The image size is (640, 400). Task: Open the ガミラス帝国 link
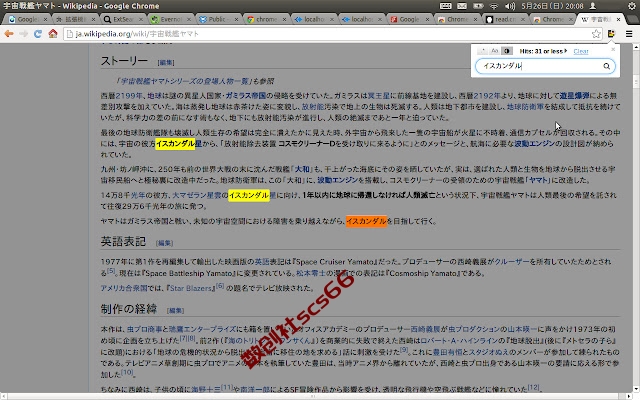pyautogui.click(x=245, y=96)
